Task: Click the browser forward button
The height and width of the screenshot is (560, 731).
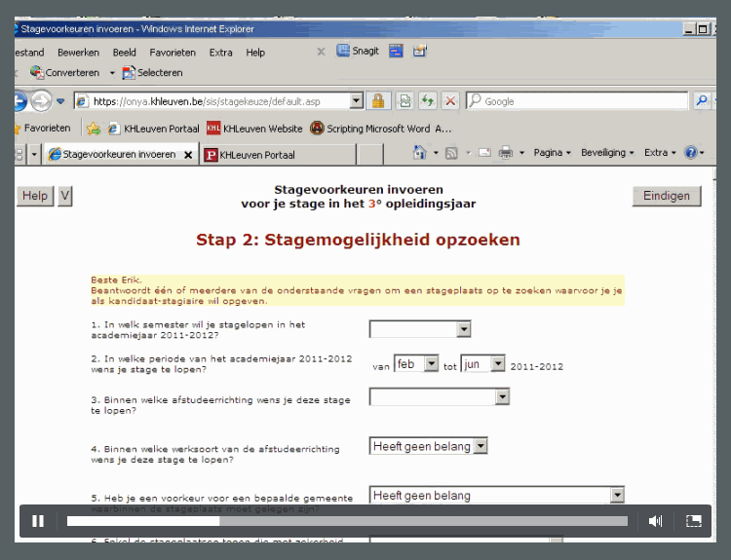Action: click(x=41, y=101)
